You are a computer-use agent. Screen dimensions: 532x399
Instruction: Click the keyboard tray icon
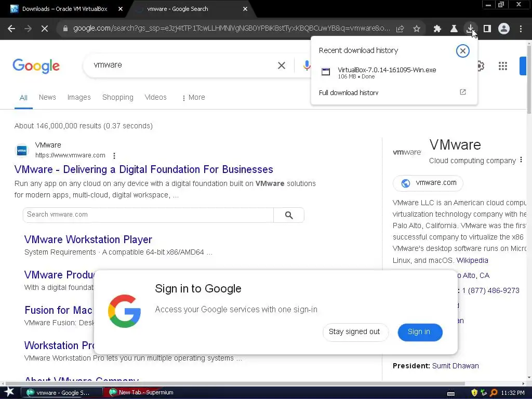[451, 393]
